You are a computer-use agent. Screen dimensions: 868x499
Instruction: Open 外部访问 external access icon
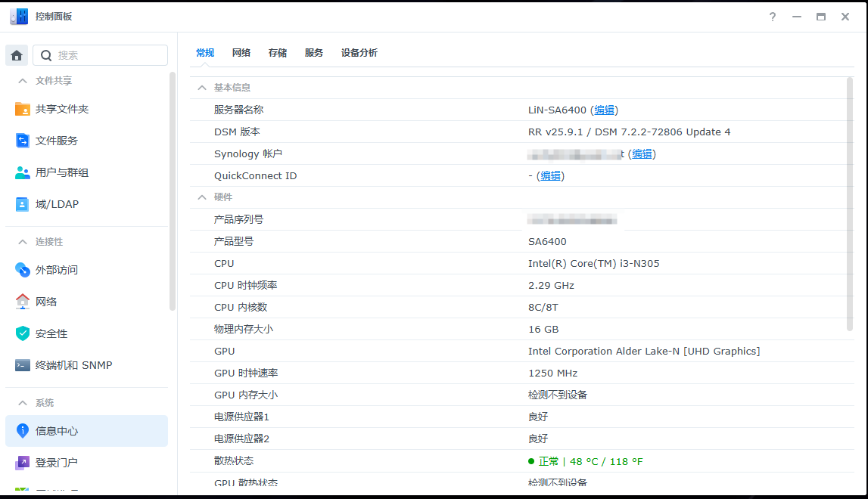pyautogui.click(x=23, y=270)
